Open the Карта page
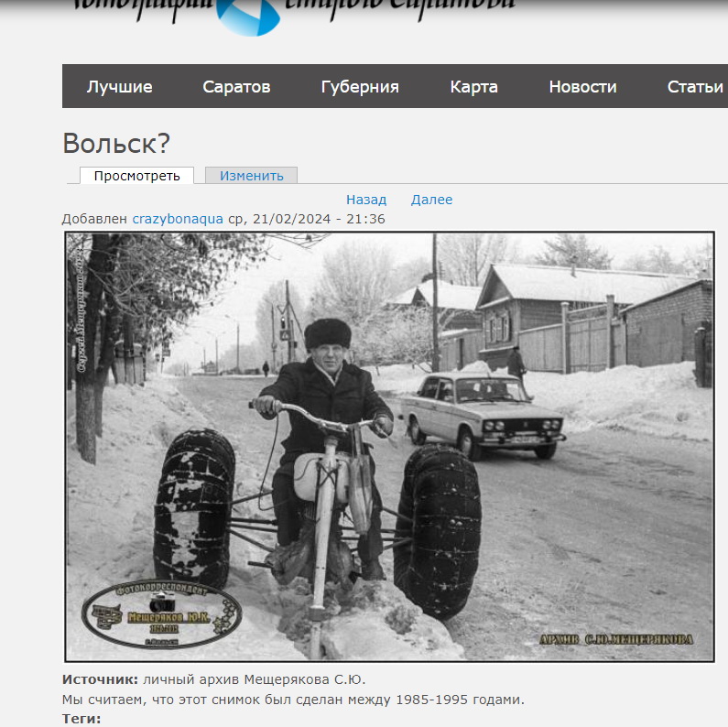This screenshot has height=727, width=728. 473,87
